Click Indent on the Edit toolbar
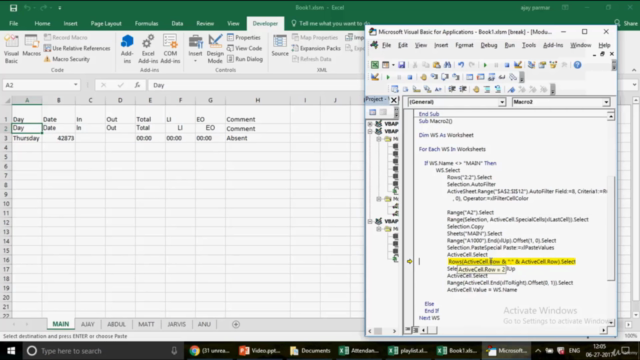The image size is (640, 360). [452, 89]
